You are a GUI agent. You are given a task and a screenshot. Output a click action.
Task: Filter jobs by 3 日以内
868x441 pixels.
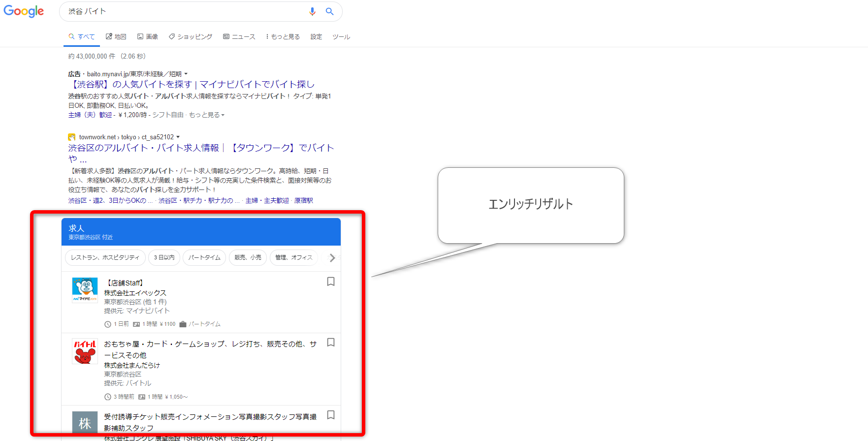[164, 257]
